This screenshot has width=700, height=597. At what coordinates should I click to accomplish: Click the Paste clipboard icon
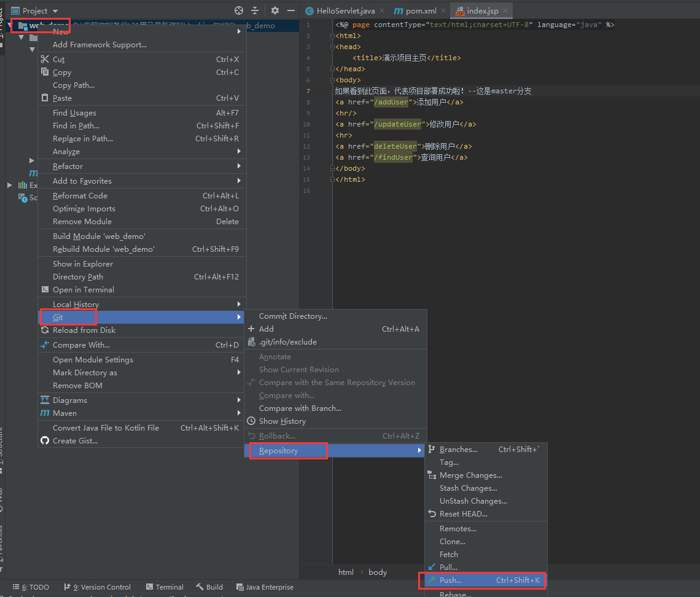point(45,98)
